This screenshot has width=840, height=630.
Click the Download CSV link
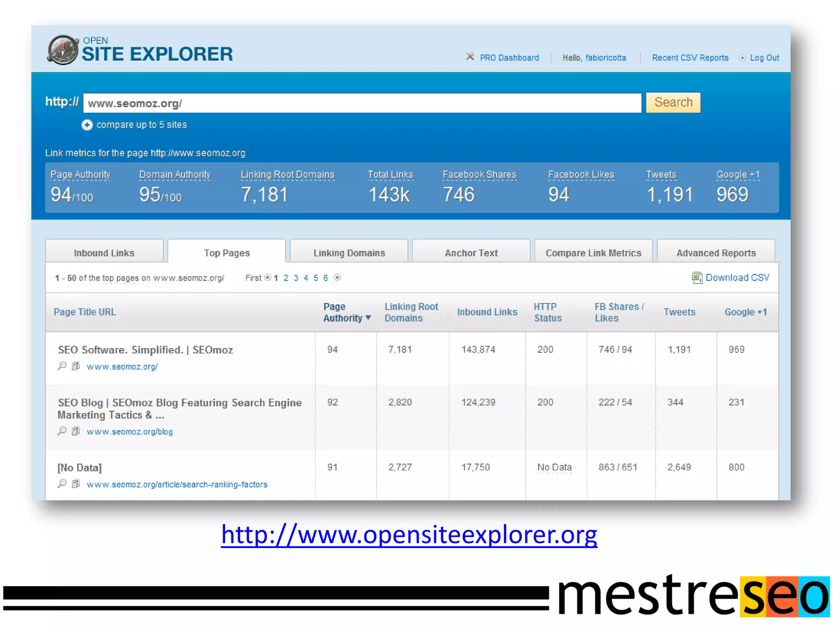pos(737,278)
